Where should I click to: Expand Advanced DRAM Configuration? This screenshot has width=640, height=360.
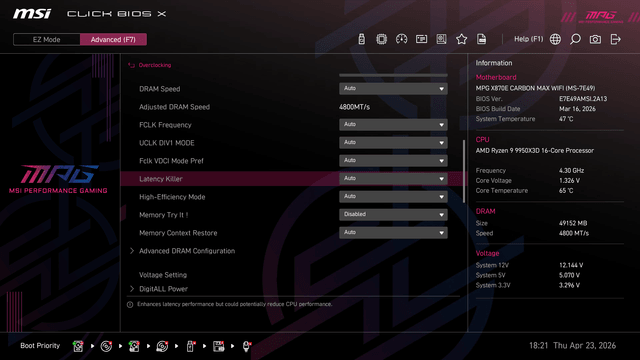[187, 251]
